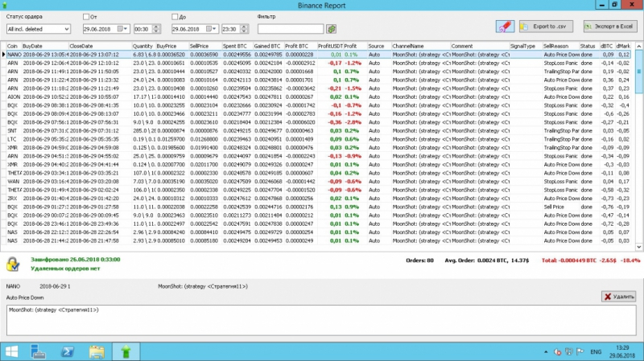Click the table's scroll down arrow
The image size is (644, 361).
pos(639,247)
